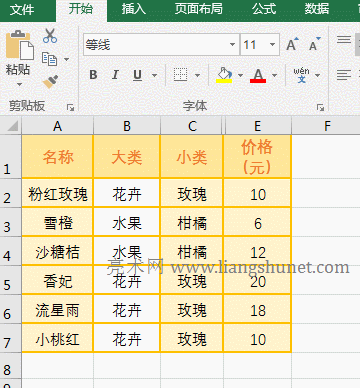
Task: Click 玫瑰 cell in row 7
Action: (192, 338)
